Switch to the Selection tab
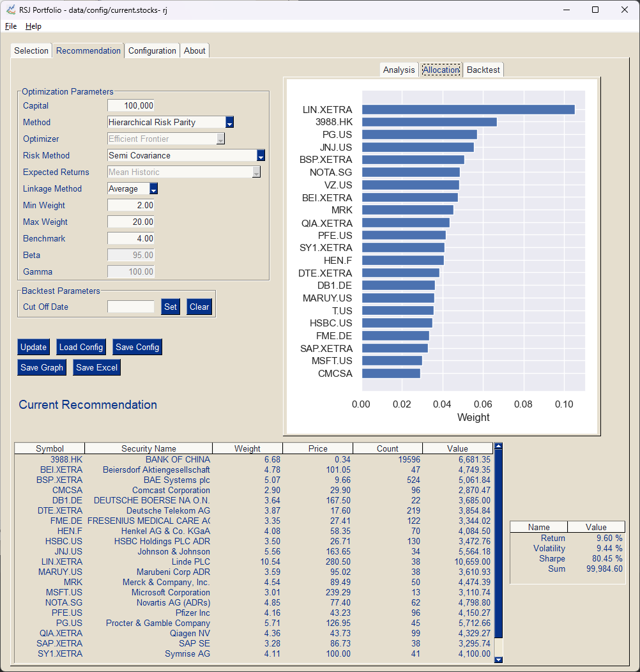Screen dimensions: 640x672 pos(31,50)
